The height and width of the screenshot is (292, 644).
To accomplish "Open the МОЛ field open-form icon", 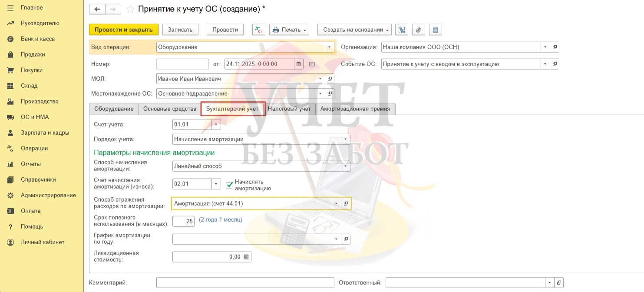I will point(330,79).
